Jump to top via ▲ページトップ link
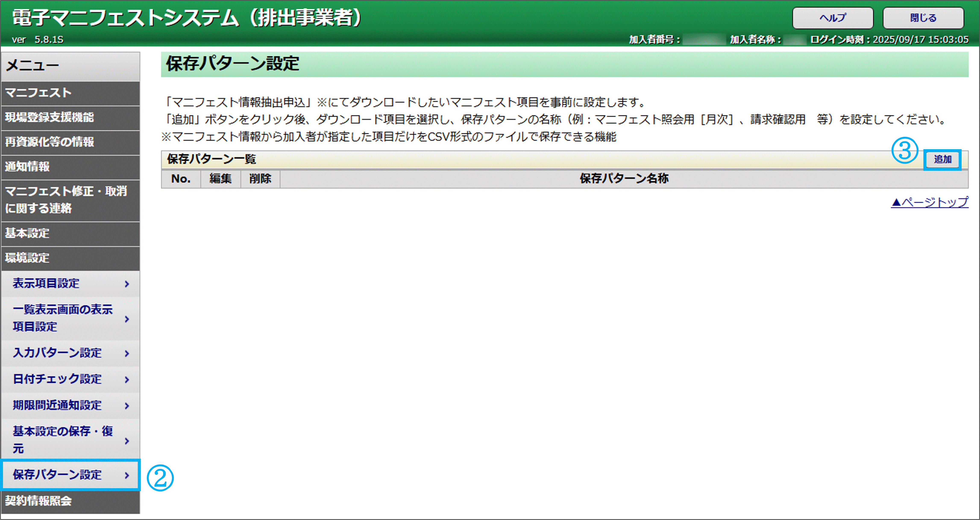The height and width of the screenshot is (520, 980). click(929, 202)
